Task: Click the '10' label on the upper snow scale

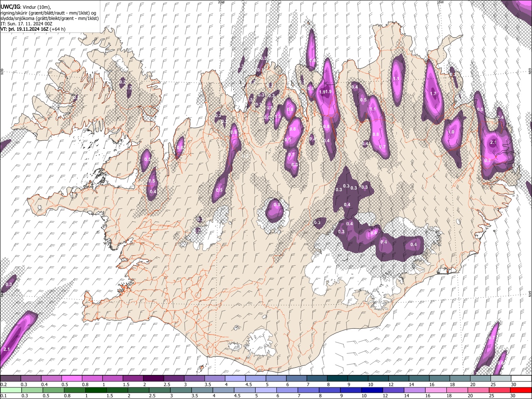Action: pyautogui.click(x=370, y=384)
